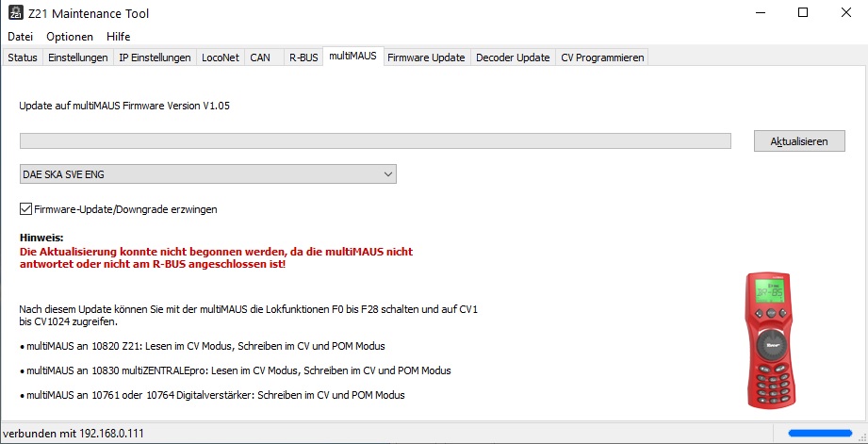Open the Optionen menu

70,37
